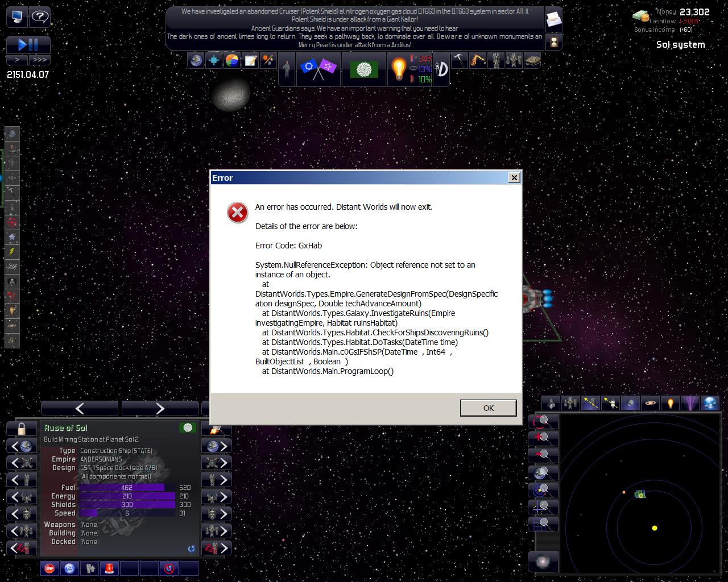Image resolution: width=728 pixels, height=582 pixels.
Task: Cycle to next idle ship (Zzz icon)
Action: (x=218, y=548)
